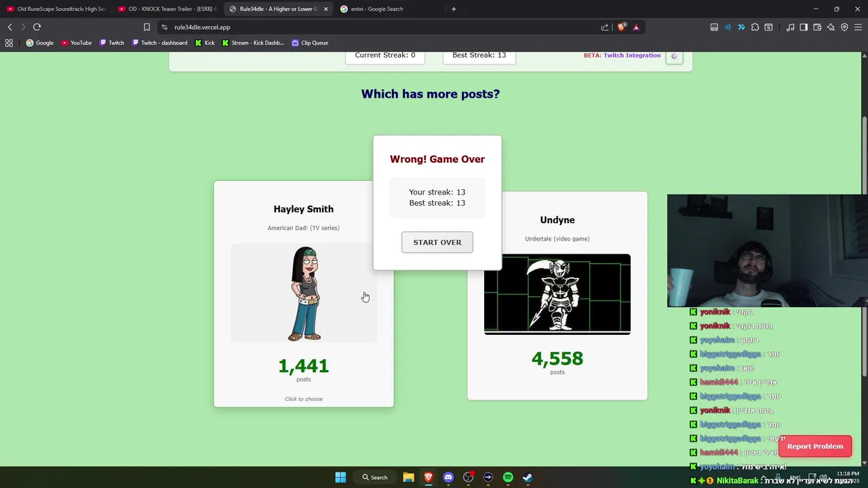The height and width of the screenshot is (488, 868).
Task: Click START OVER button
Action: point(437,242)
